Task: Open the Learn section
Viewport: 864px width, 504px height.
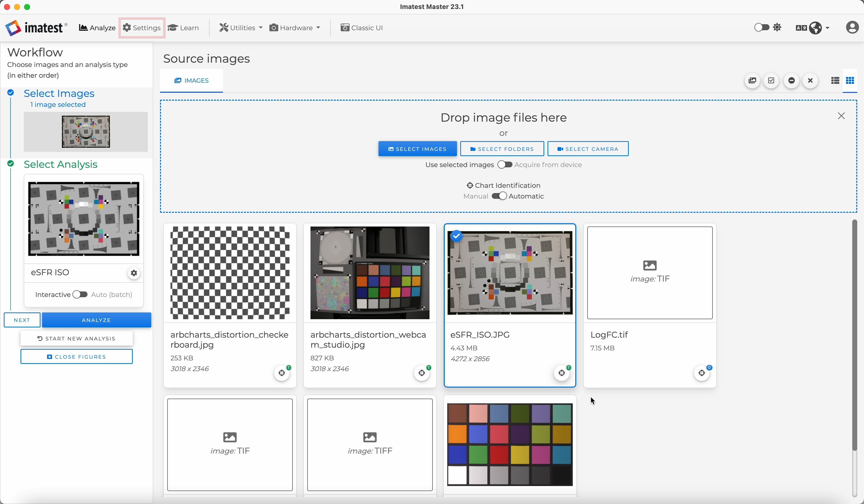Action: pos(183,28)
